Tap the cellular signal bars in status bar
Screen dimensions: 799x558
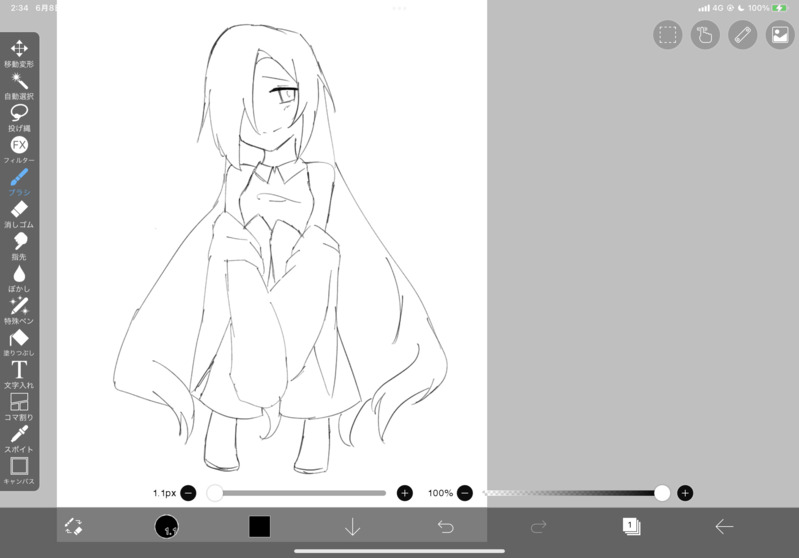coord(704,8)
